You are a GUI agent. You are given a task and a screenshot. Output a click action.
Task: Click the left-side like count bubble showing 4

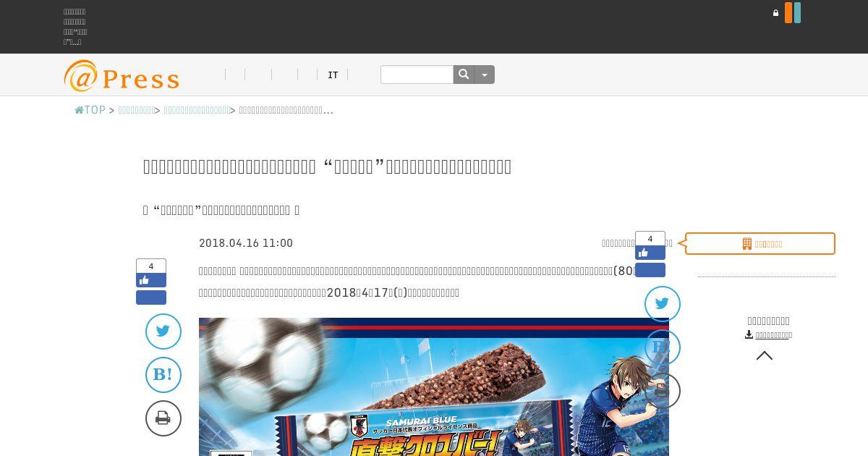click(151, 266)
